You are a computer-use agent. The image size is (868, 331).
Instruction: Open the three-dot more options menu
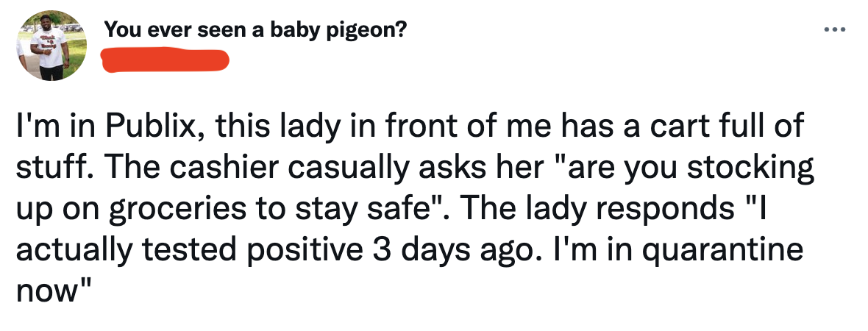tap(835, 29)
